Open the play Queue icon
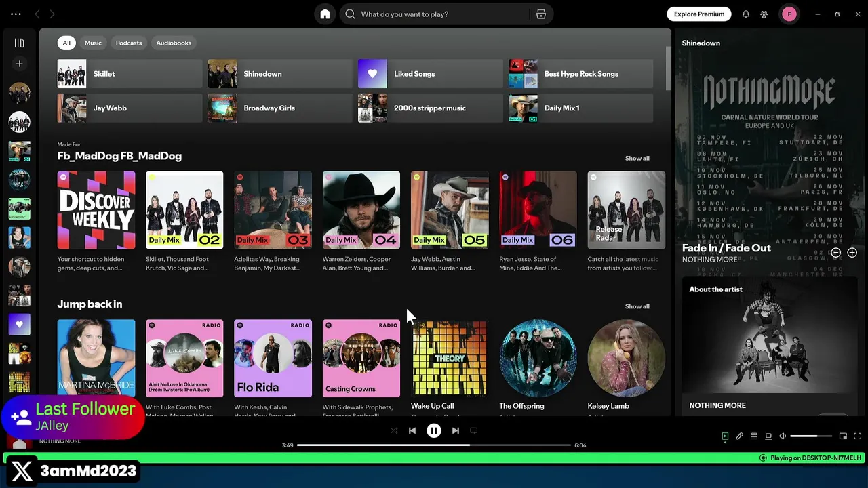The width and height of the screenshot is (868, 488). coord(754,436)
